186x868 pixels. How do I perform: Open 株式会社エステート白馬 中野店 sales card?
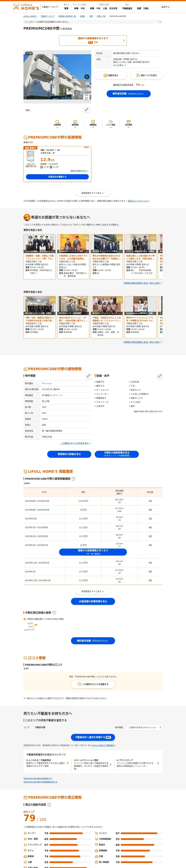(x=40, y=317)
